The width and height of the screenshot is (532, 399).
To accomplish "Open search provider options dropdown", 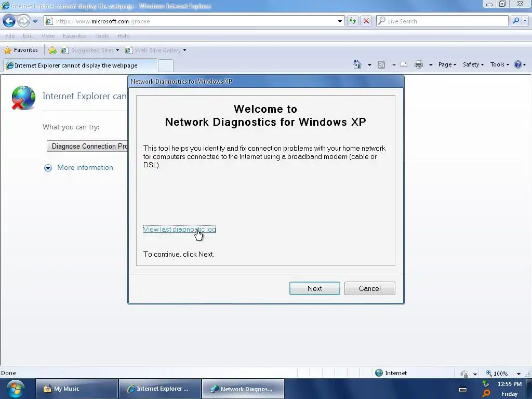I will pos(525,21).
